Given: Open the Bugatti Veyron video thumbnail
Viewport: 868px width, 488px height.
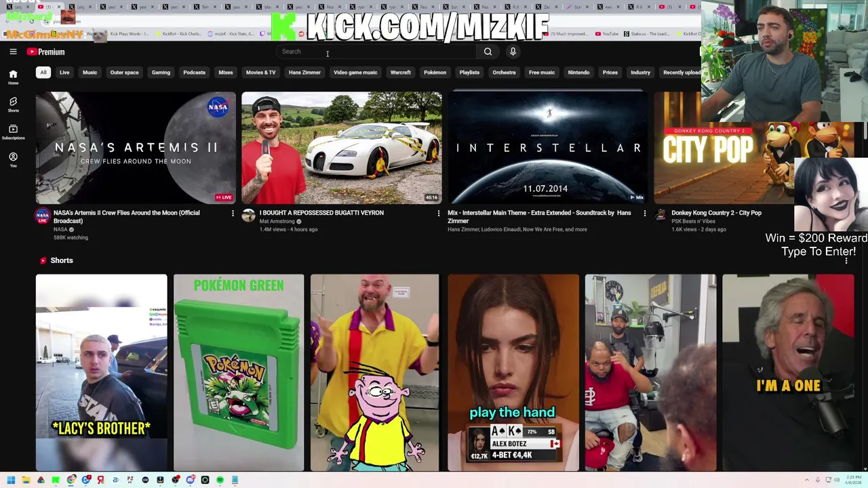Looking at the screenshot, I should coord(342,147).
